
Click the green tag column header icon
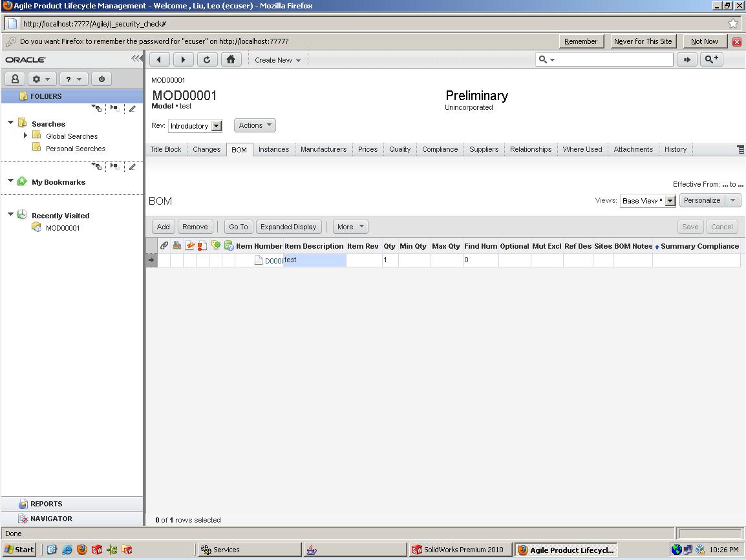click(216, 245)
